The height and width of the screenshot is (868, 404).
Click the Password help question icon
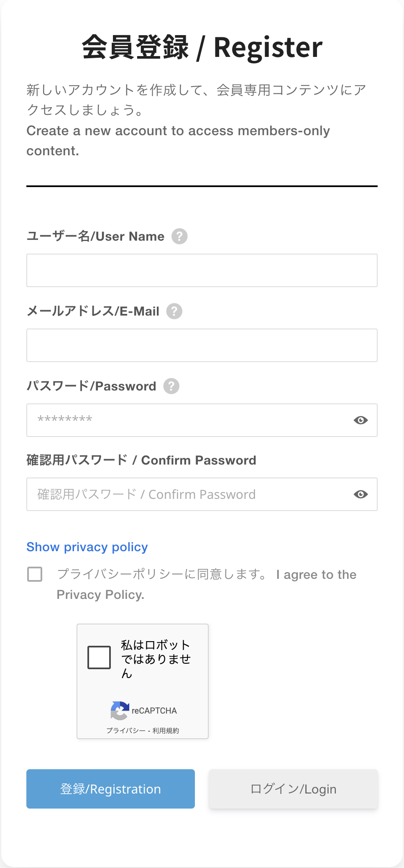point(171,386)
